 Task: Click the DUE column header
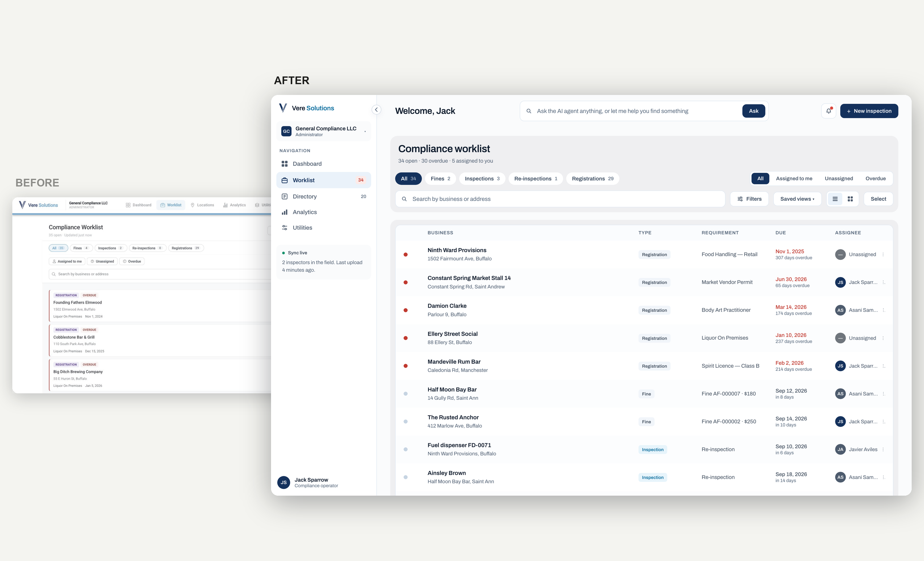(780, 233)
